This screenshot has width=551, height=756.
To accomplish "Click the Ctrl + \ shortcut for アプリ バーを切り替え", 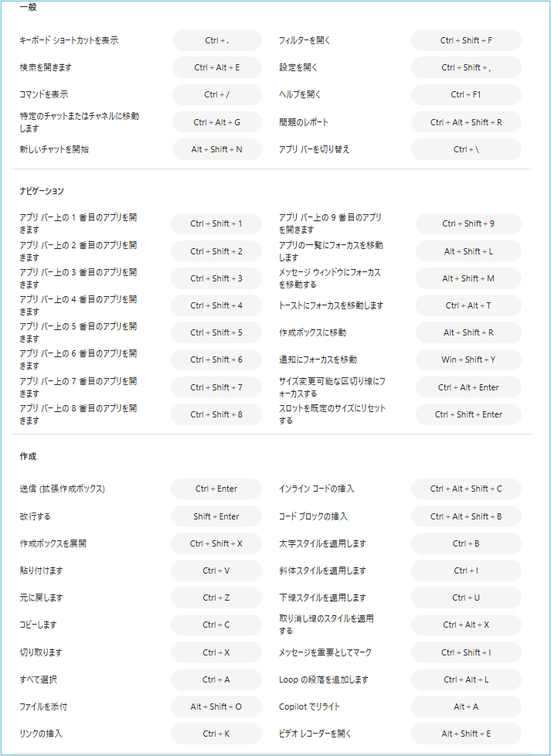I will [x=466, y=149].
